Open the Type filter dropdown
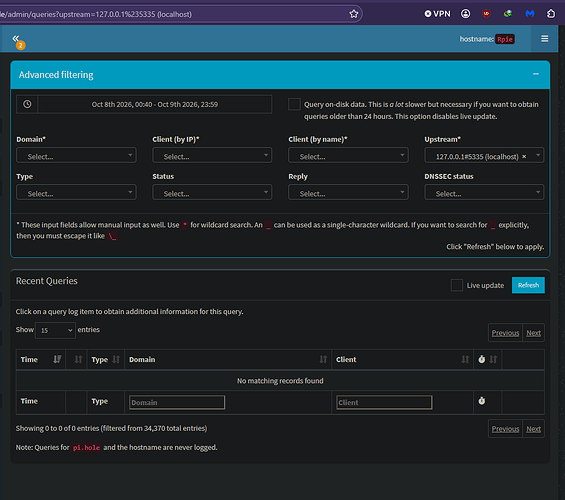This screenshot has width=565, height=500. click(76, 192)
